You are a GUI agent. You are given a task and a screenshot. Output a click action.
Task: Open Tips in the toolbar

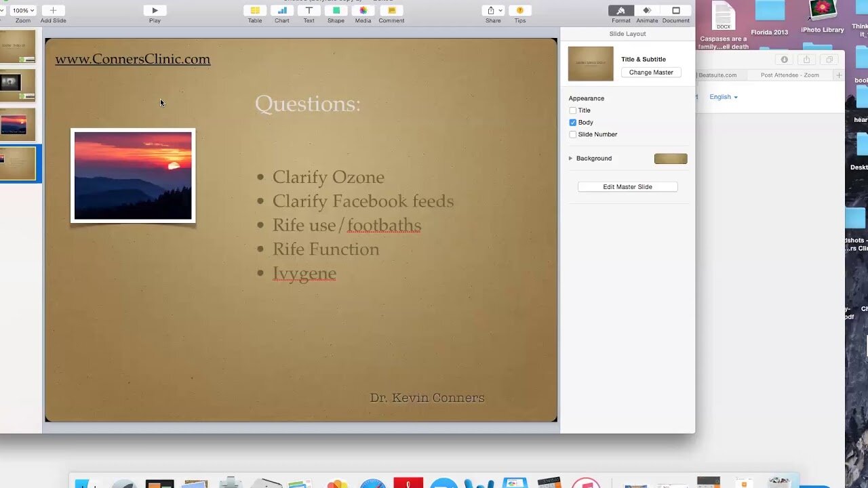pyautogui.click(x=520, y=10)
